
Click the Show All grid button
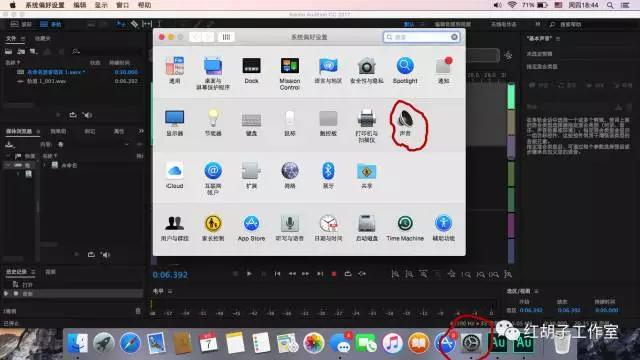pos(226,37)
